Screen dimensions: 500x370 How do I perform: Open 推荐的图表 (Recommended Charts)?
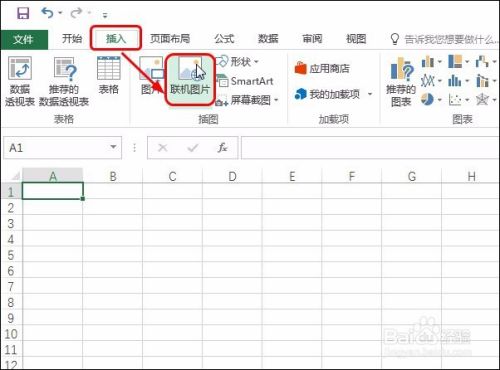pos(401,82)
